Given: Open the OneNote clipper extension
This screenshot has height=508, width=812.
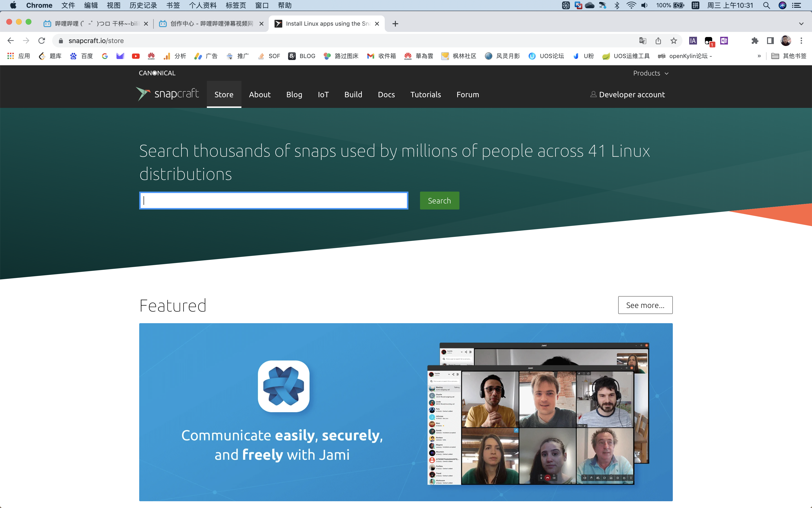Looking at the screenshot, I should pyautogui.click(x=724, y=41).
